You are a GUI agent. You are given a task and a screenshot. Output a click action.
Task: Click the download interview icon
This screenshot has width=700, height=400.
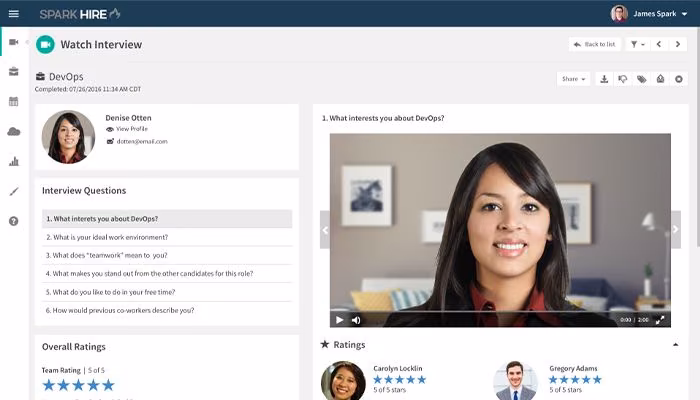coord(604,79)
